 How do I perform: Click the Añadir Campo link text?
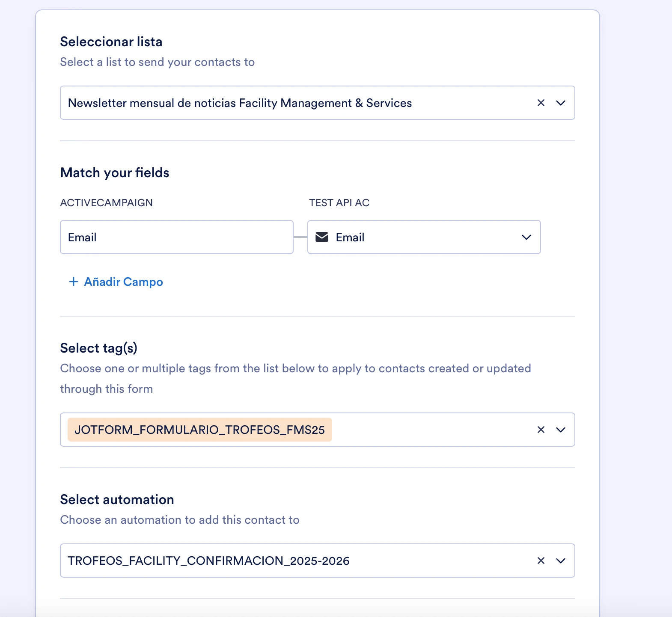point(123,282)
